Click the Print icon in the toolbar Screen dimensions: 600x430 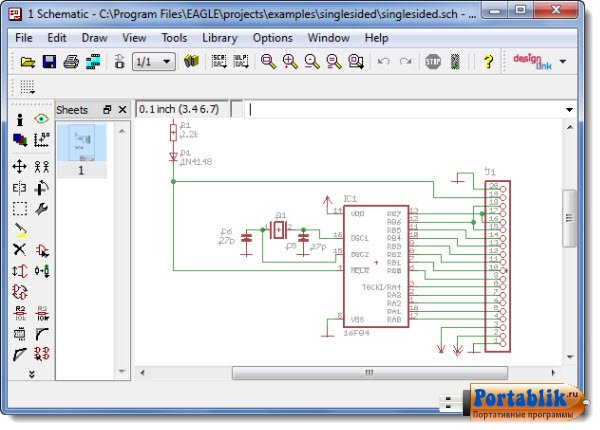(x=71, y=62)
